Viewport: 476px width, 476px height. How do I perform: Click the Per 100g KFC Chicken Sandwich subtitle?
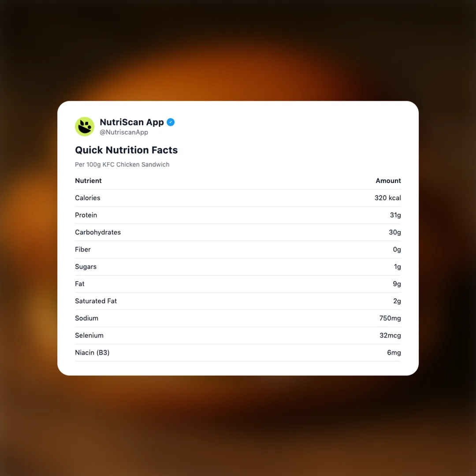(x=122, y=164)
